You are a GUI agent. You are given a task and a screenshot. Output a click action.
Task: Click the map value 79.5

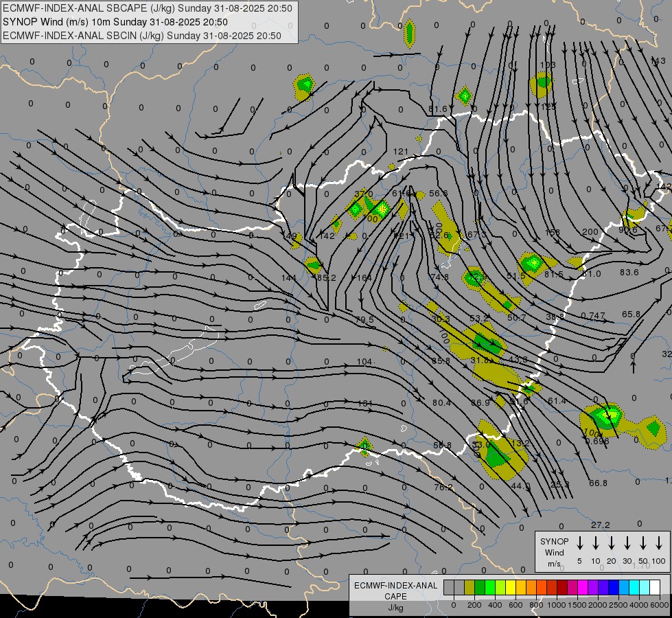point(364,320)
